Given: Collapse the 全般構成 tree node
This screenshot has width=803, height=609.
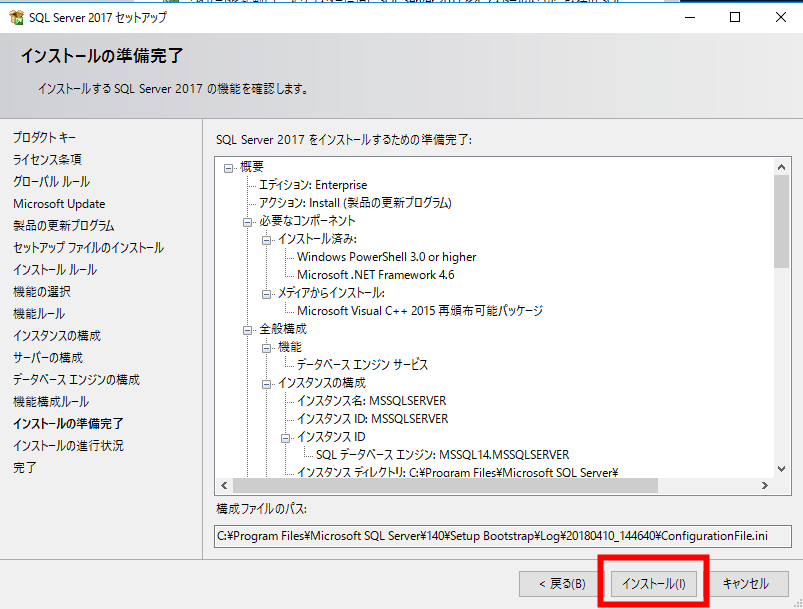Looking at the screenshot, I should pos(248,329).
